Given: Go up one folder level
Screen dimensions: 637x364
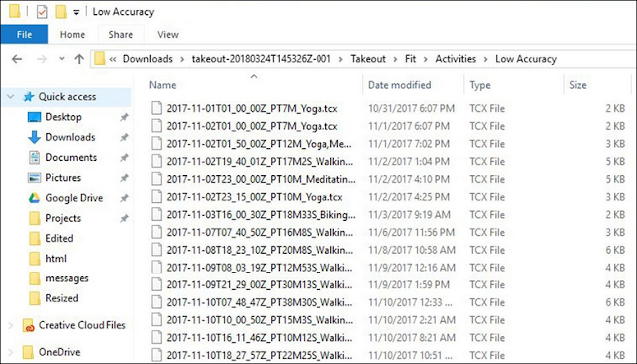Looking at the screenshot, I should tap(79, 59).
